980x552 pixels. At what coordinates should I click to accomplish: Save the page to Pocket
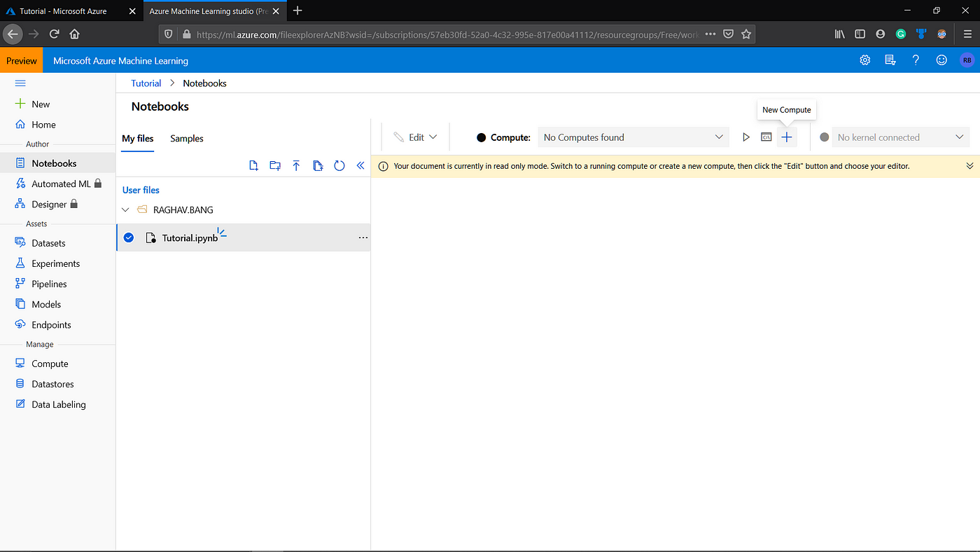[728, 34]
